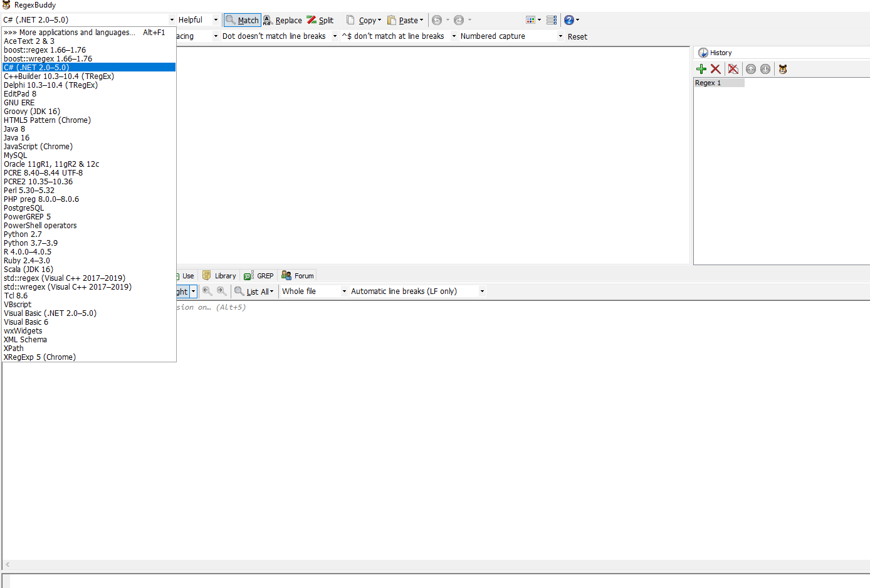Select boost::regex 1.66–1.76 flavor

[x=89, y=50]
